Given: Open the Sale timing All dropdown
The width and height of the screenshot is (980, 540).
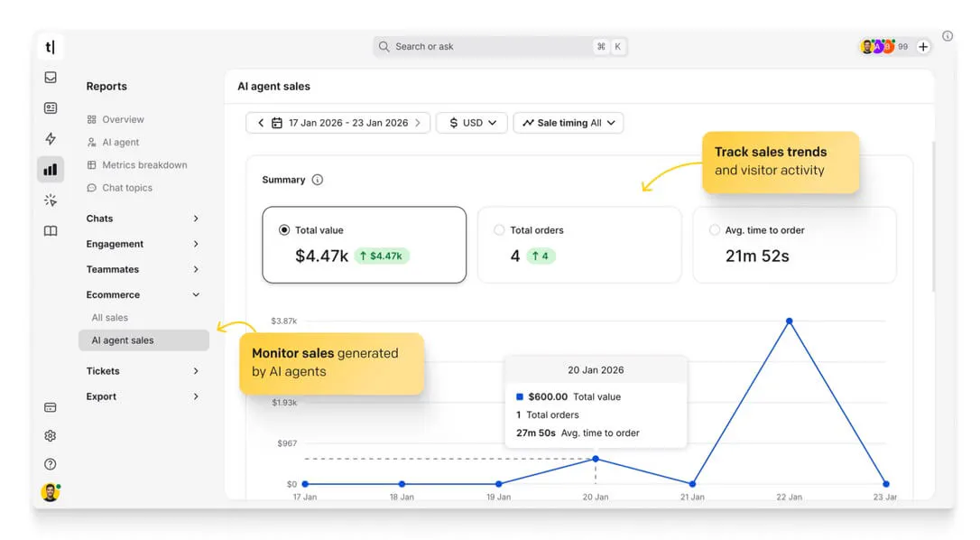Looking at the screenshot, I should click(569, 124).
